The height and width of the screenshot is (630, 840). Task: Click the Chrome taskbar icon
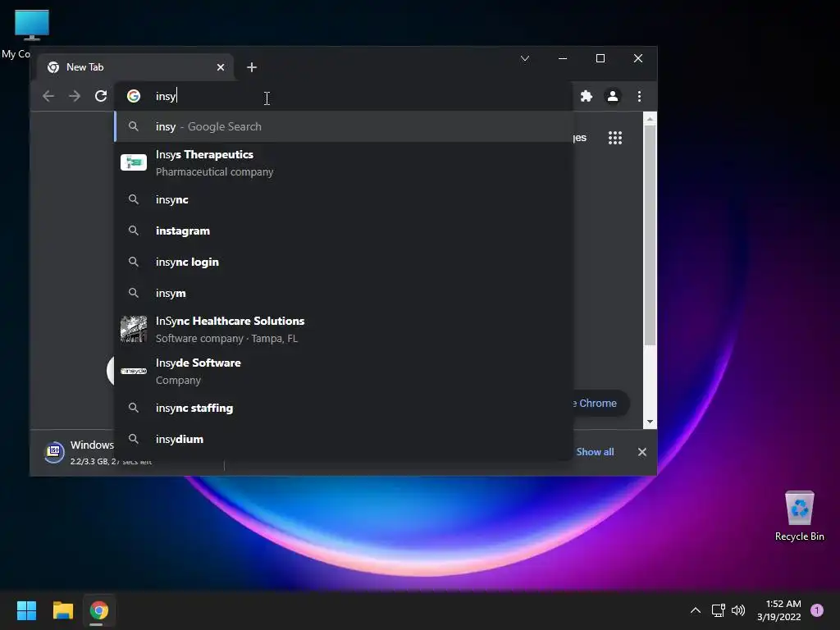coord(99,610)
